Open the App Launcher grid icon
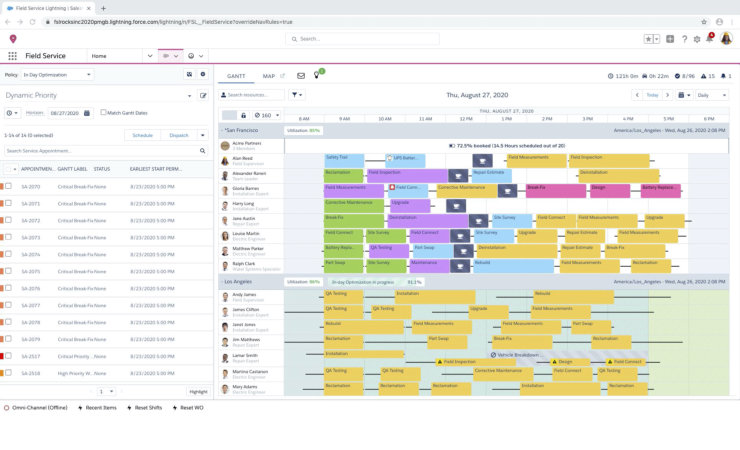 pos(13,56)
